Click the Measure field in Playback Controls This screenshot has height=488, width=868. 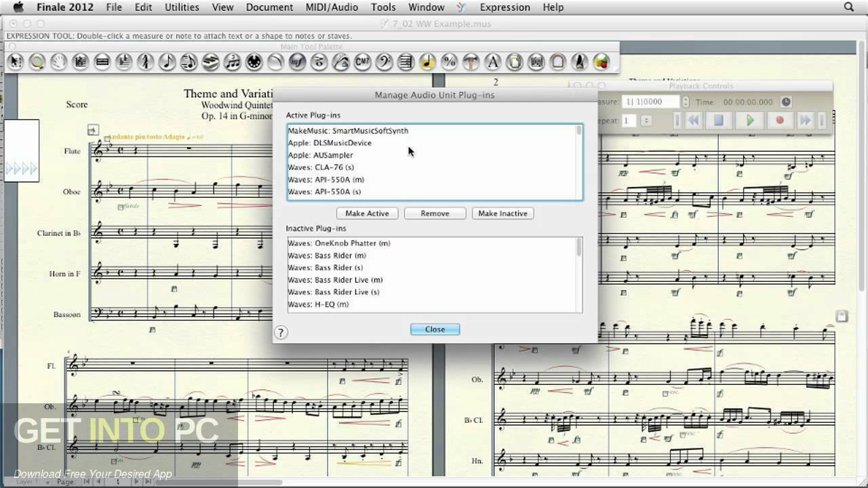651,102
